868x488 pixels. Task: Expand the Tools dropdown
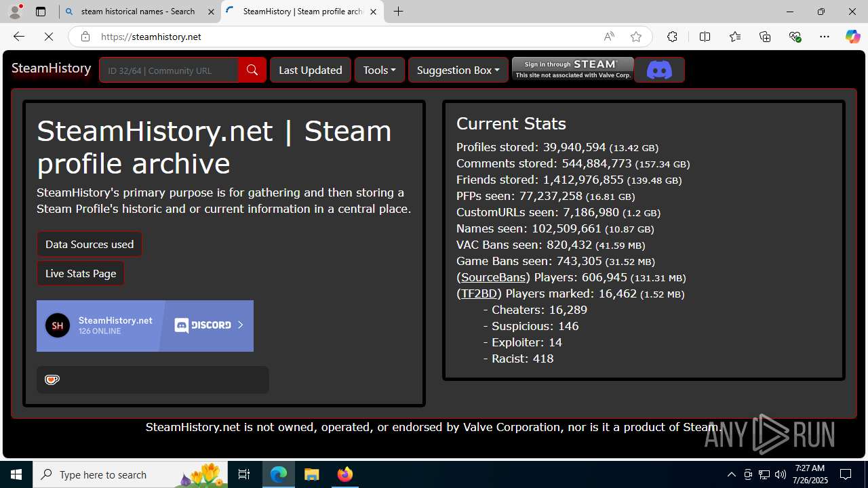tap(380, 70)
